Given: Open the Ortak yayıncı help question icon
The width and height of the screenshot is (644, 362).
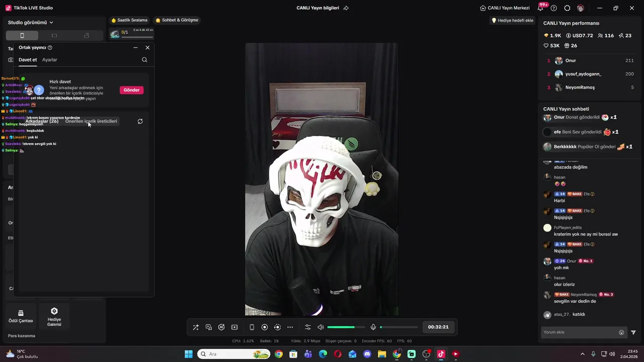Looking at the screenshot, I should pyautogui.click(x=50, y=47).
